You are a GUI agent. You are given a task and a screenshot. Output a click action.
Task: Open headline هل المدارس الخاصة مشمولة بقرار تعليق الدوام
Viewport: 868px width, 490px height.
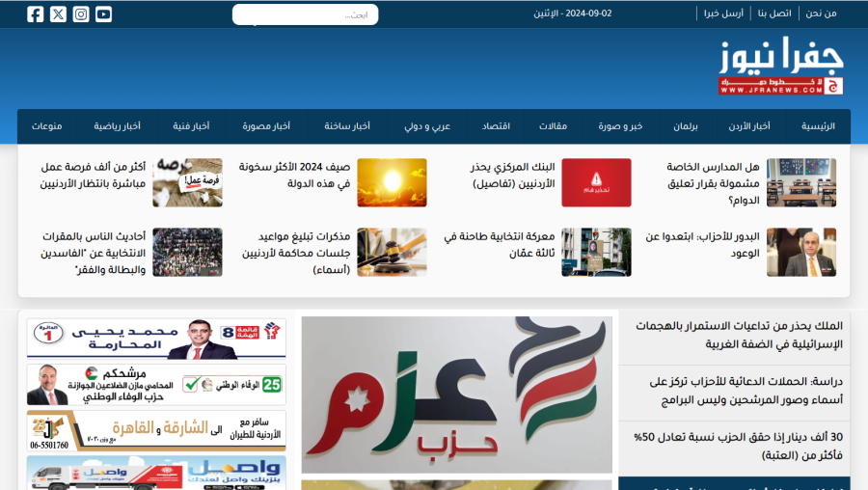[x=713, y=183]
